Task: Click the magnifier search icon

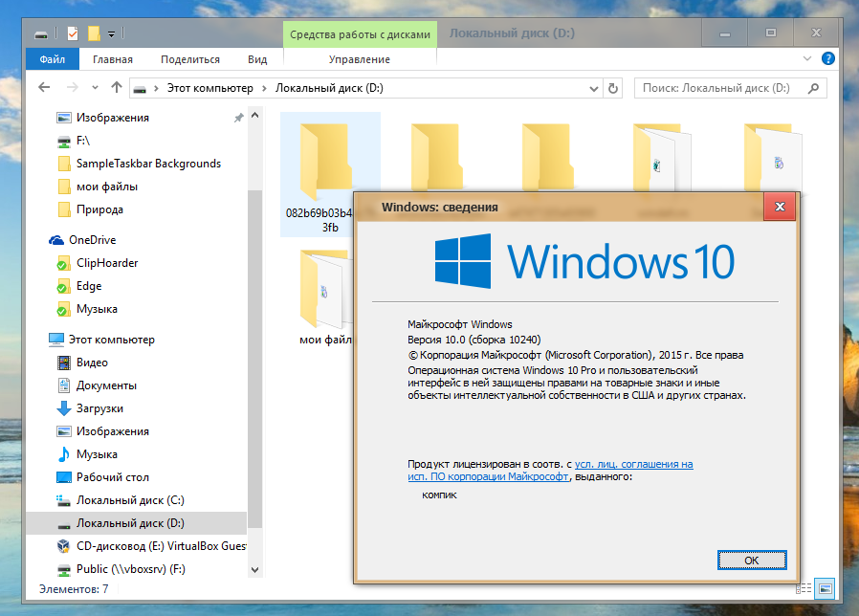Action: click(x=813, y=88)
